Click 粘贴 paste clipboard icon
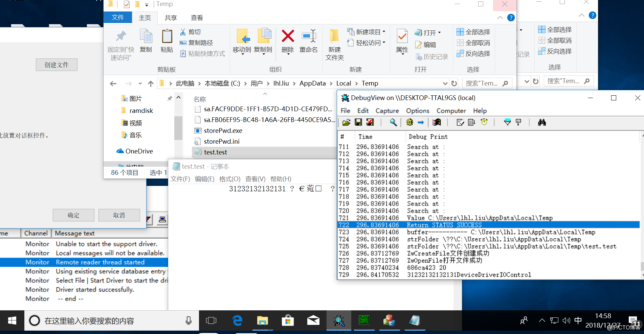Image resolution: width=644 pixels, height=334 pixels. point(167,41)
